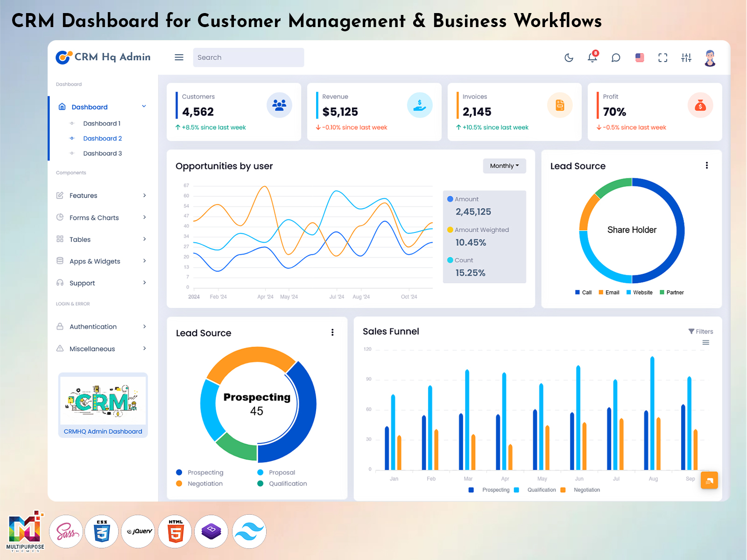
Task: Toggle Email series in Share Holder legend
Action: click(x=609, y=293)
